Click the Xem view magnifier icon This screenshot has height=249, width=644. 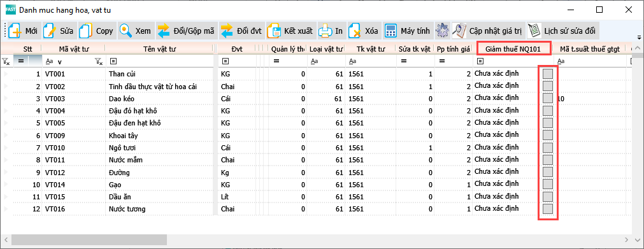click(125, 31)
